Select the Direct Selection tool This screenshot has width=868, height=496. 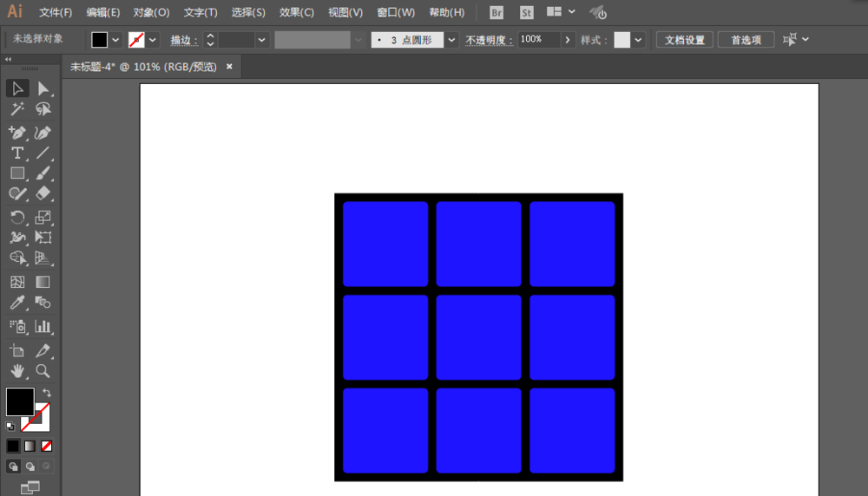43,88
